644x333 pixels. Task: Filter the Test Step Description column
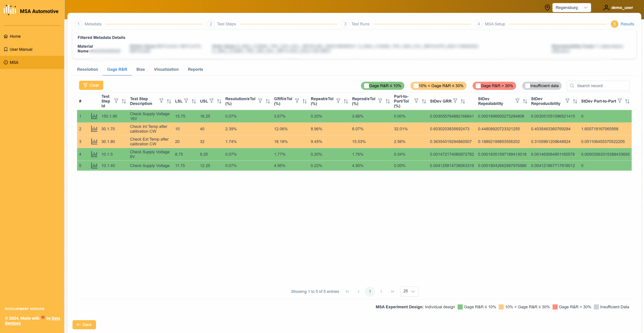coord(161,101)
